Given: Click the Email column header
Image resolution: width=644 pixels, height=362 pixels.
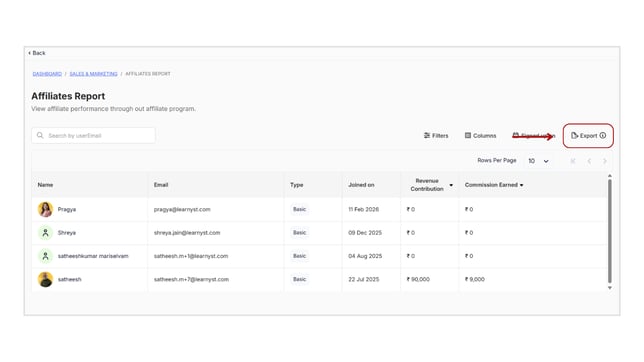Looking at the screenshot, I should point(161,185).
